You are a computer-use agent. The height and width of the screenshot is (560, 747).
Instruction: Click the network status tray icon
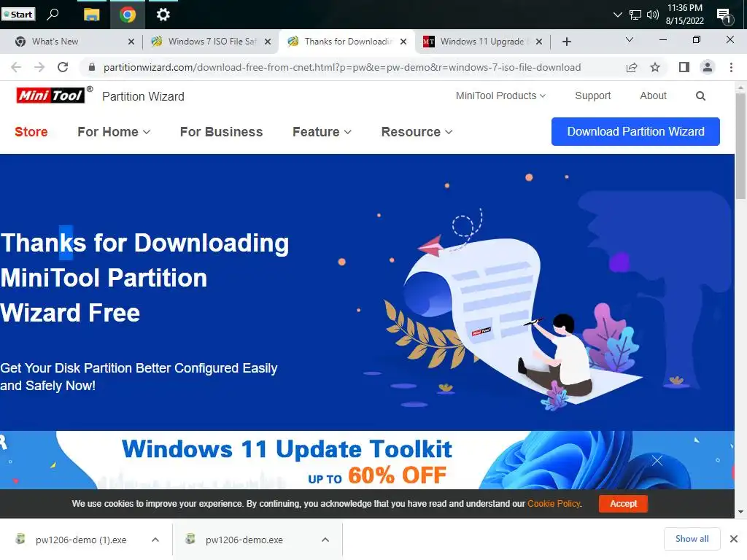coord(635,15)
